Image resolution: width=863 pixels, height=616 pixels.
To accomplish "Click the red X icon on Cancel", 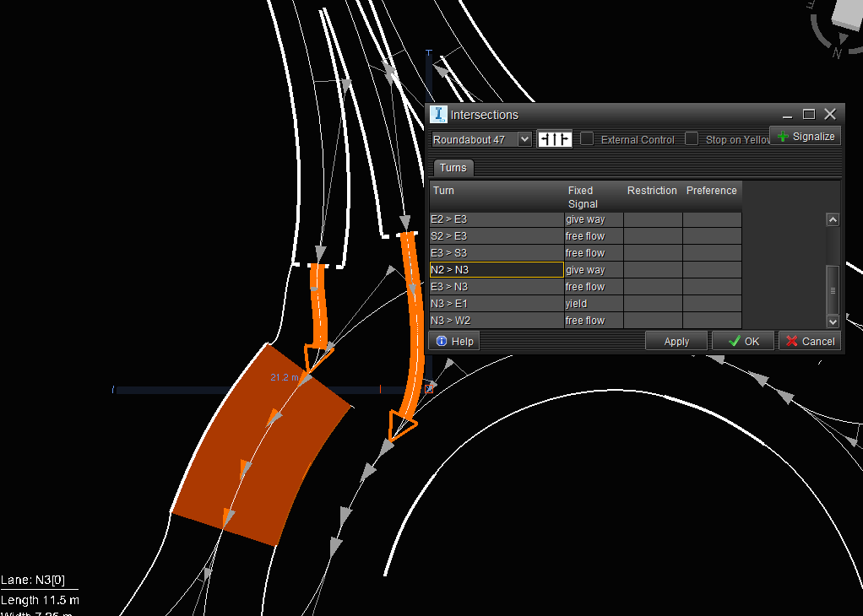I will [792, 341].
